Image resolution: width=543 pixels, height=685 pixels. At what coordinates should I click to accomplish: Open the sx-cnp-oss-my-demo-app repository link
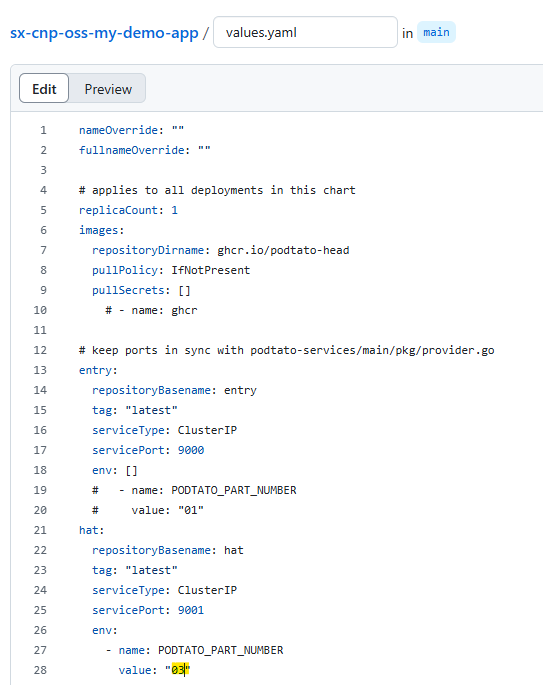click(x=104, y=33)
